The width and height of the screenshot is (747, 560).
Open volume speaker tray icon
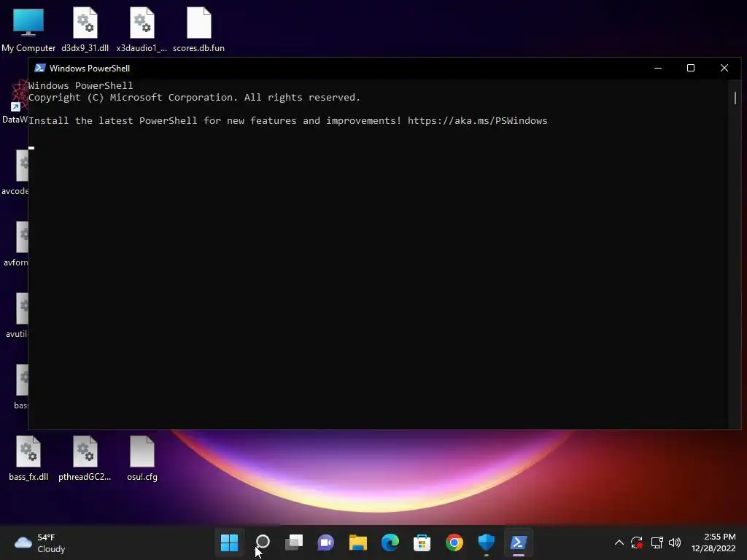(675, 542)
